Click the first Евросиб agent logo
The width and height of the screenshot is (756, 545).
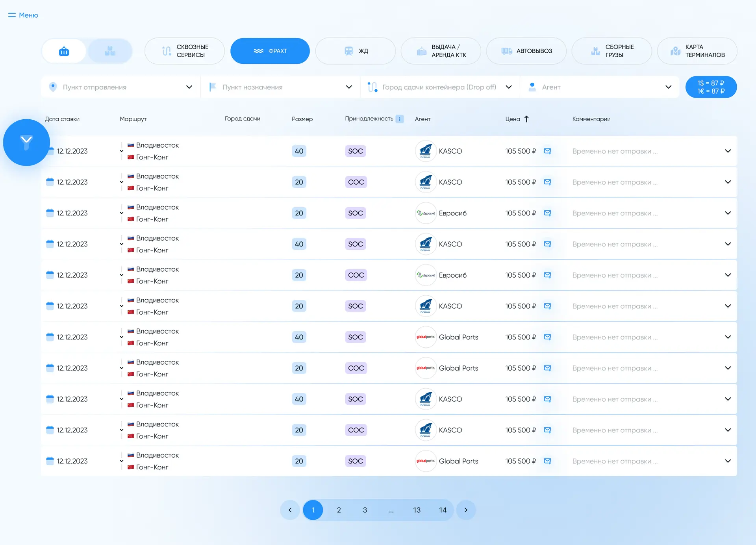pyautogui.click(x=426, y=213)
